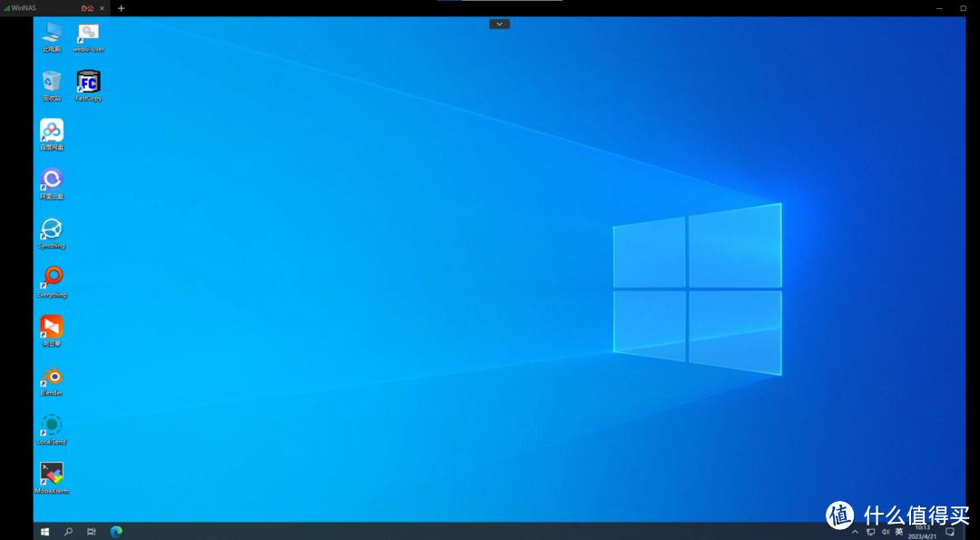Launch the LocalSend desktop shortcut
The height and width of the screenshot is (540, 980).
(x=52, y=429)
